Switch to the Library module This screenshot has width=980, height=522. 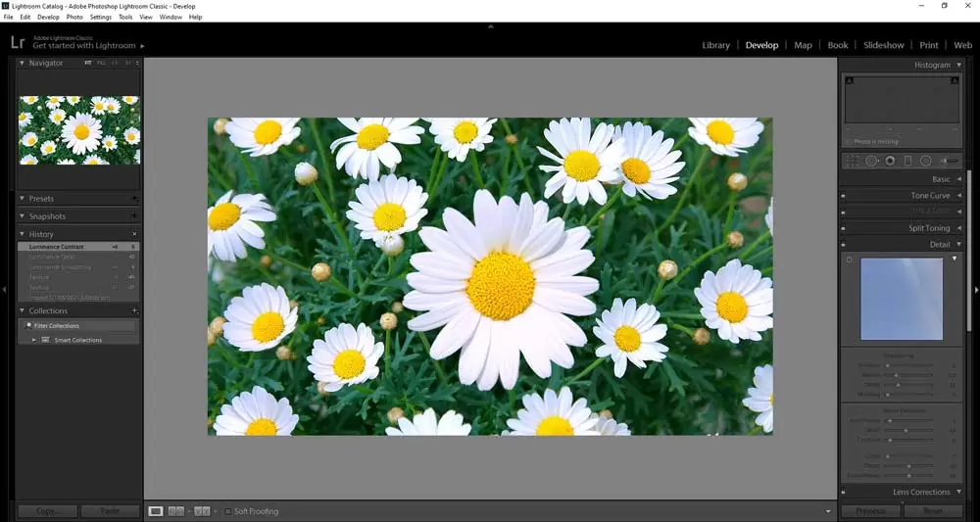[x=715, y=45]
